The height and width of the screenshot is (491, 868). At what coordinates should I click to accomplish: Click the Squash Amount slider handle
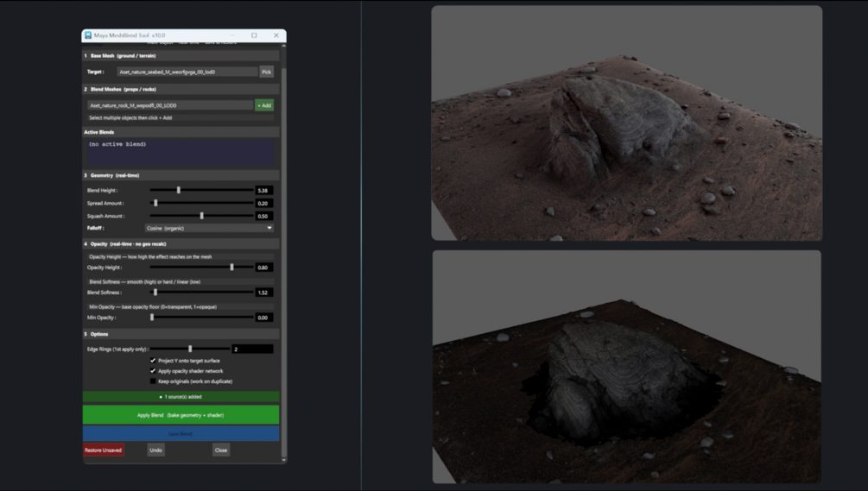(201, 216)
